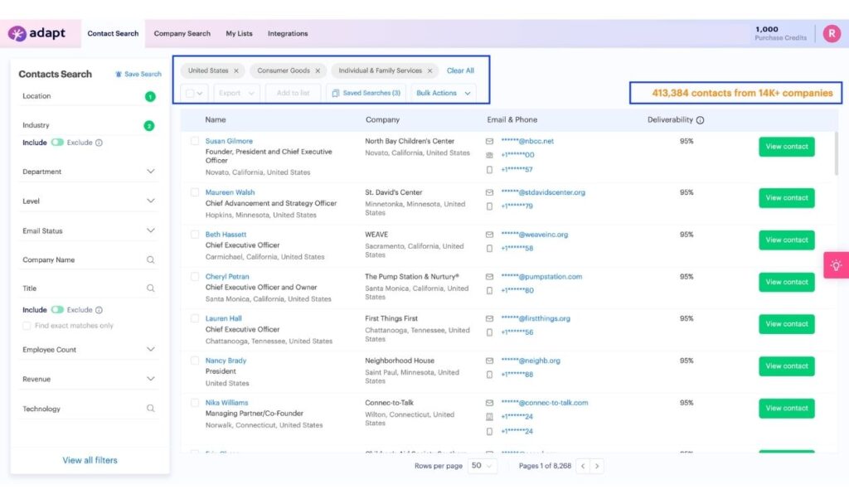
Task: Select Lauren Hall's row checkbox
Action: click(x=195, y=318)
